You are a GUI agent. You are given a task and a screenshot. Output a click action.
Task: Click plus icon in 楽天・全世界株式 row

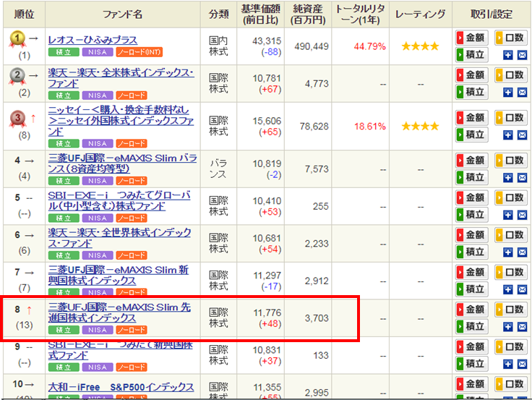tap(508, 252)
